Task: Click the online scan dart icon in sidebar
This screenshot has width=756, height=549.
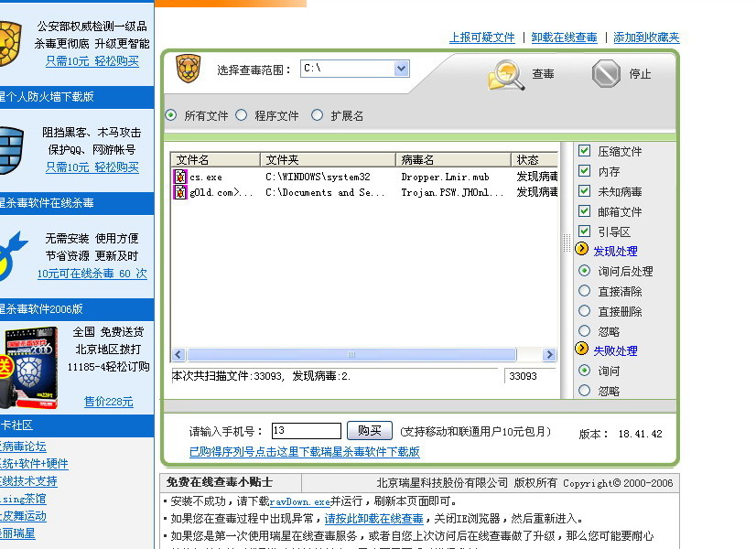Action: 13,256
